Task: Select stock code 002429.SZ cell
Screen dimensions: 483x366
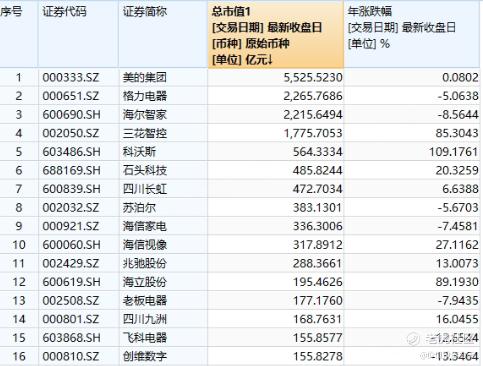Action: (78, 263)
